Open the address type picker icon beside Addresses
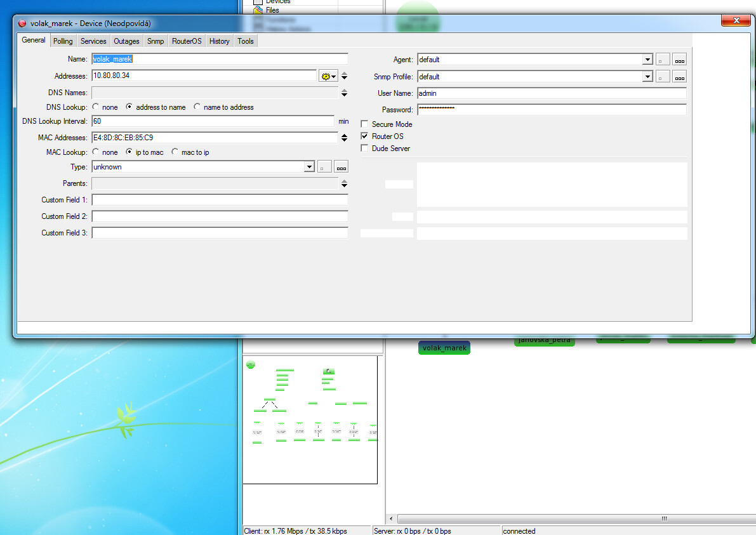 (x=328, y=75)
